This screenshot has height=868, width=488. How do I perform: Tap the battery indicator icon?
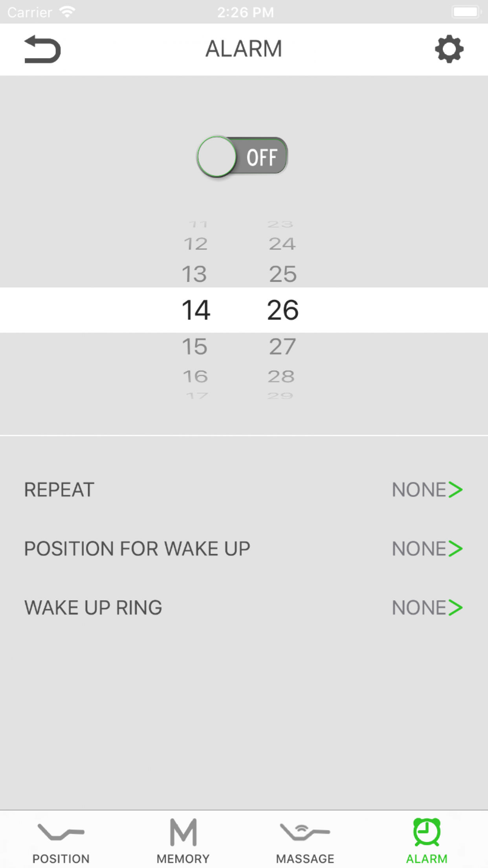pos(466,12)
